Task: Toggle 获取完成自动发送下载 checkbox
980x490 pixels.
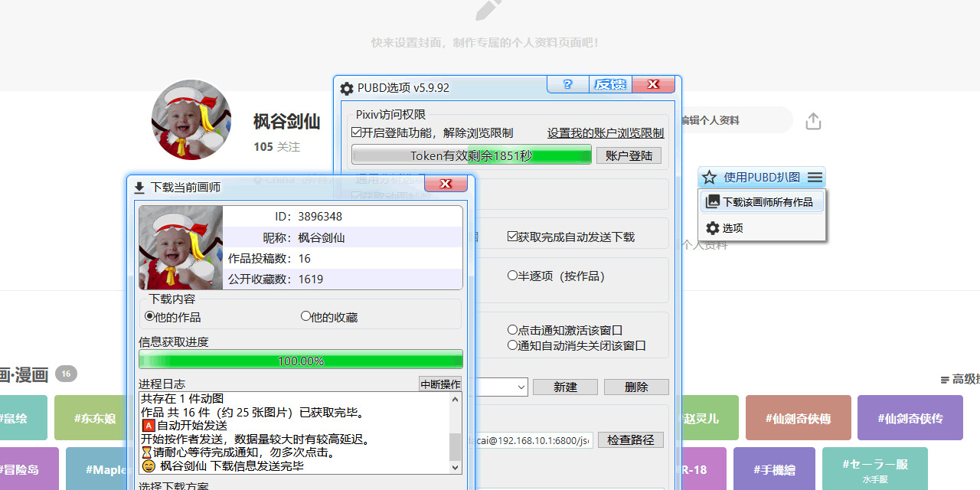Action: coord(513,237)
